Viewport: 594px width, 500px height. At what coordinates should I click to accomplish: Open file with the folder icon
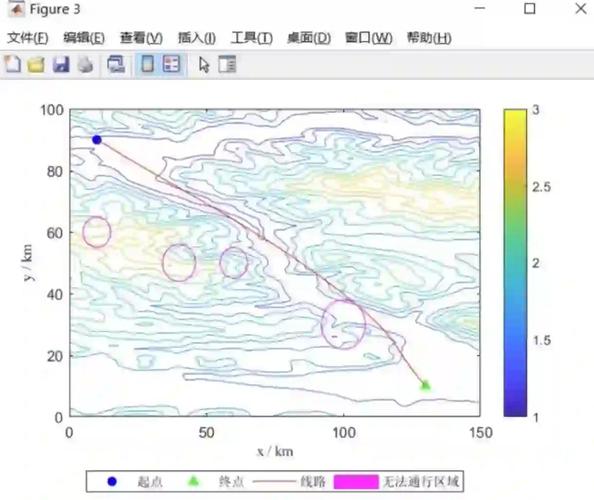(x=36, y=64)
